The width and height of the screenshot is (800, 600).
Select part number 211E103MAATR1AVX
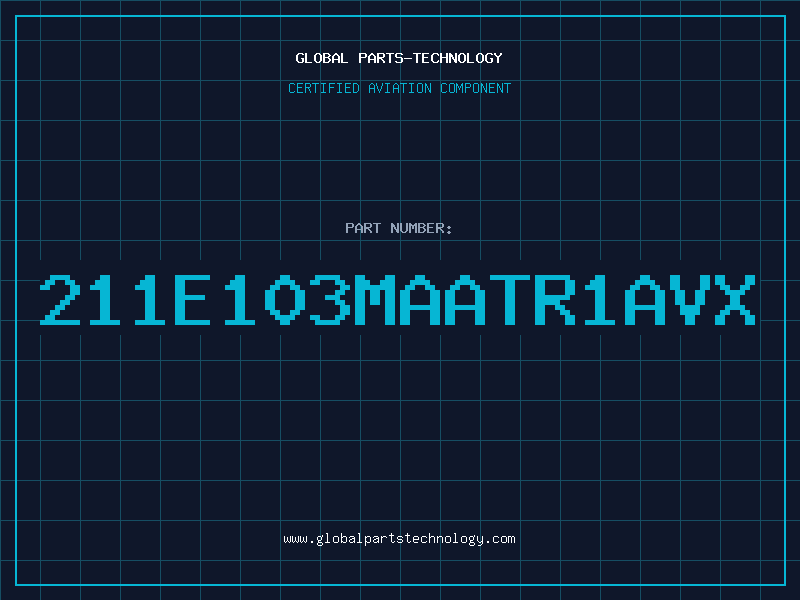pos(397,300)
